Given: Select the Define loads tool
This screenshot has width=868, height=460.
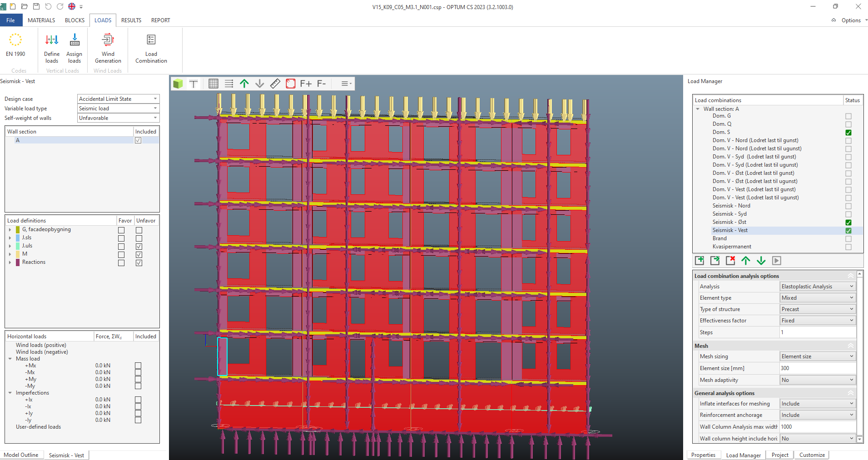Looking at the screenshot, I should 51,48.
